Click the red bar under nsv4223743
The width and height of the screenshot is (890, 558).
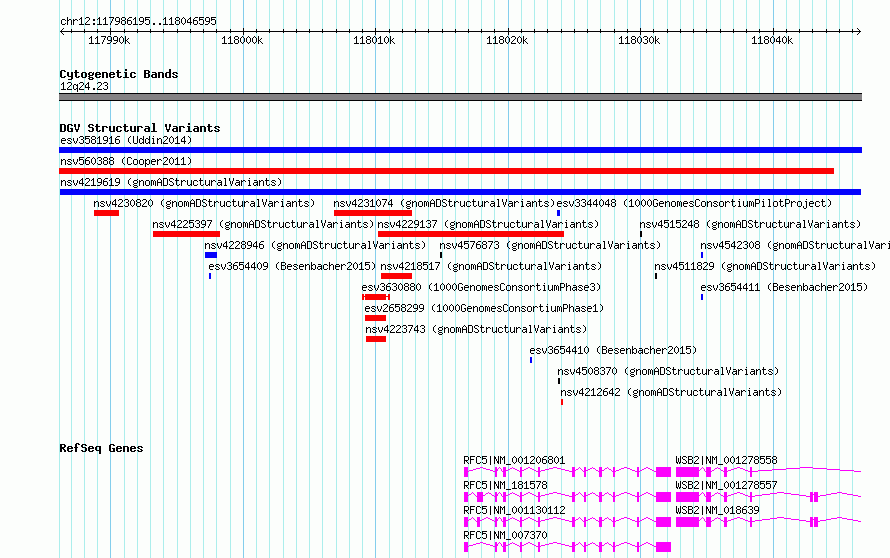(376, 339)
